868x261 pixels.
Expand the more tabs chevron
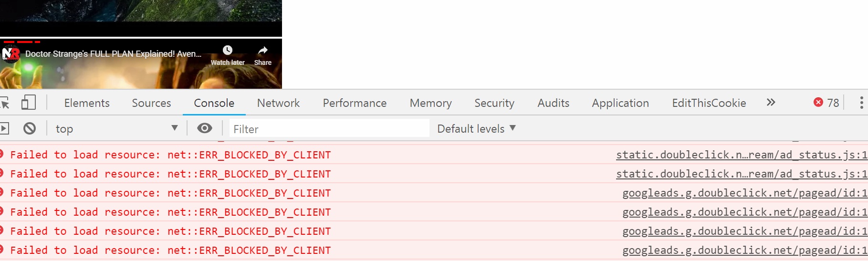[771, 103]
